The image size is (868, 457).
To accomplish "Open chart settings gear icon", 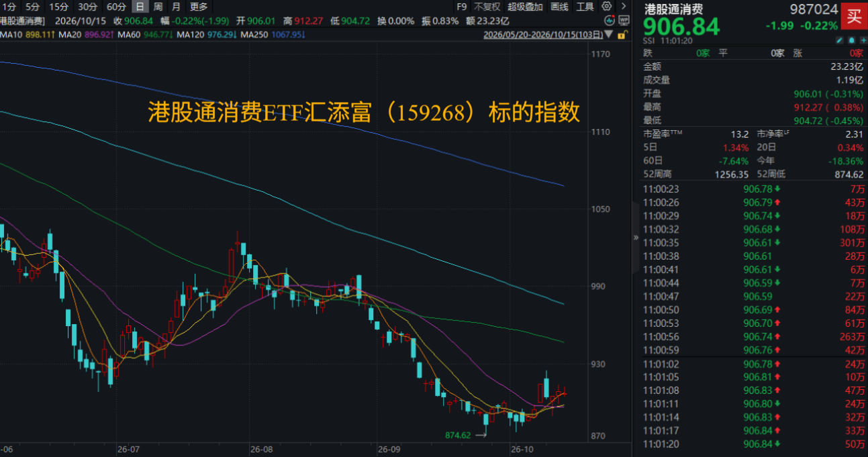I will pyautogui.click(x=607, y=7).
